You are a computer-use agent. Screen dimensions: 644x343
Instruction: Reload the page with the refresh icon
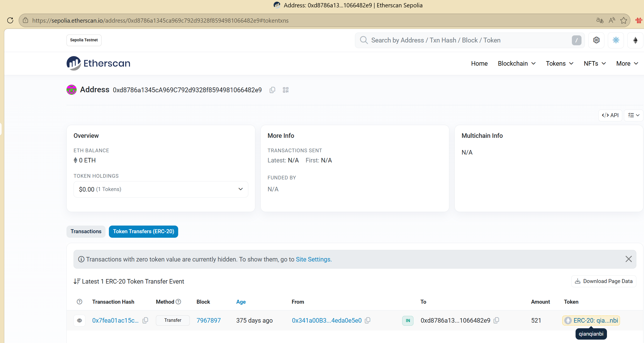pos(10,20)
